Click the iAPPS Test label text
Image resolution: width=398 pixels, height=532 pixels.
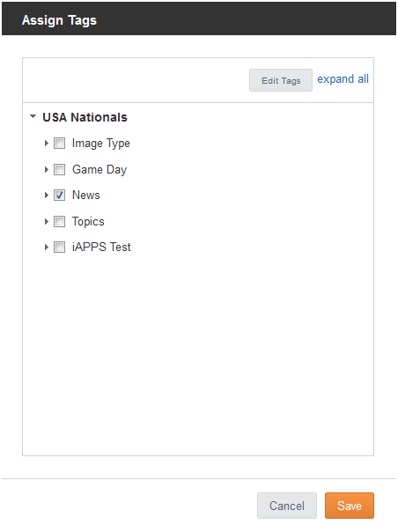click(x=101, y=247)
